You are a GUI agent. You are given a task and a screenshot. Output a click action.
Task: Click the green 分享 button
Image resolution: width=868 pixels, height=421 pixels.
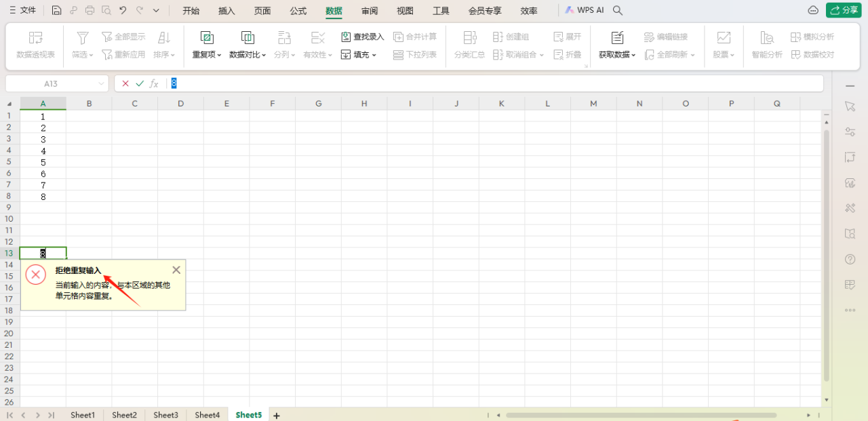point(843,10)
